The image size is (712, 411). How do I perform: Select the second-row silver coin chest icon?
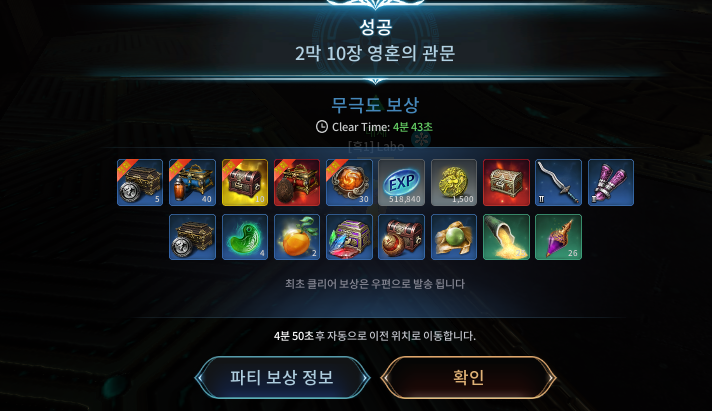tap(193, 237)
